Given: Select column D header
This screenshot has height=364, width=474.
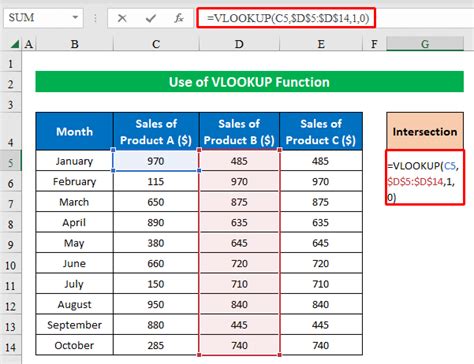Looking at the screenshot, I should click(239, 44).
